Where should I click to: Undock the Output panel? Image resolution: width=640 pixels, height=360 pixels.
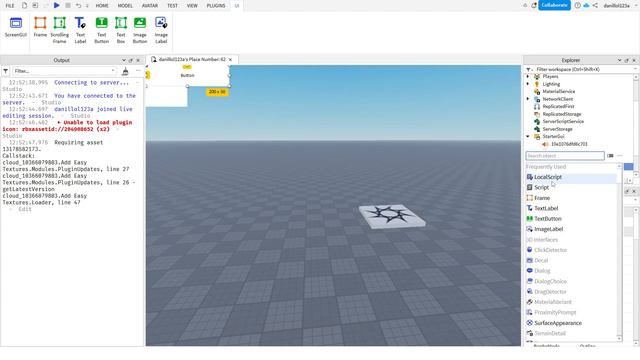131,60
